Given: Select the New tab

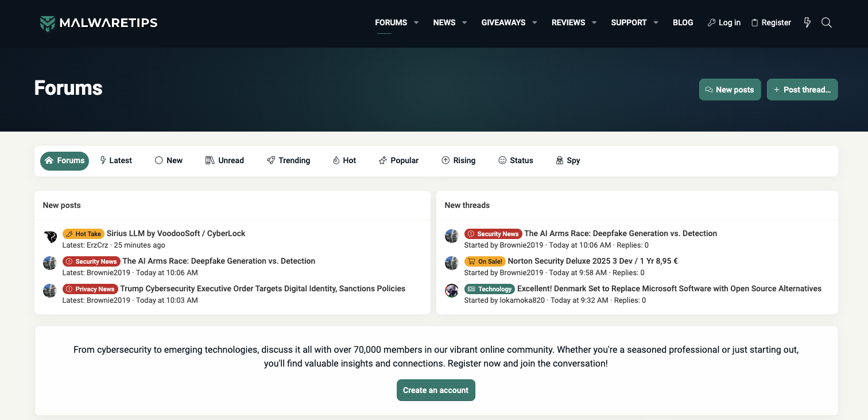Looking at the screenshot, I should (x=169, y=161).
